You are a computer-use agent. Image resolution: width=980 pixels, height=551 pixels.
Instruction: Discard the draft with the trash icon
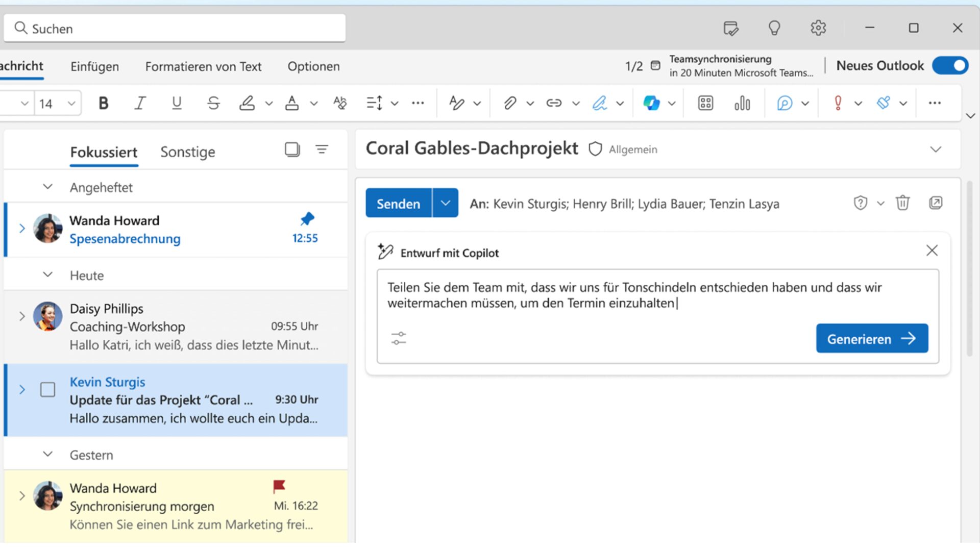pos(902,203)
